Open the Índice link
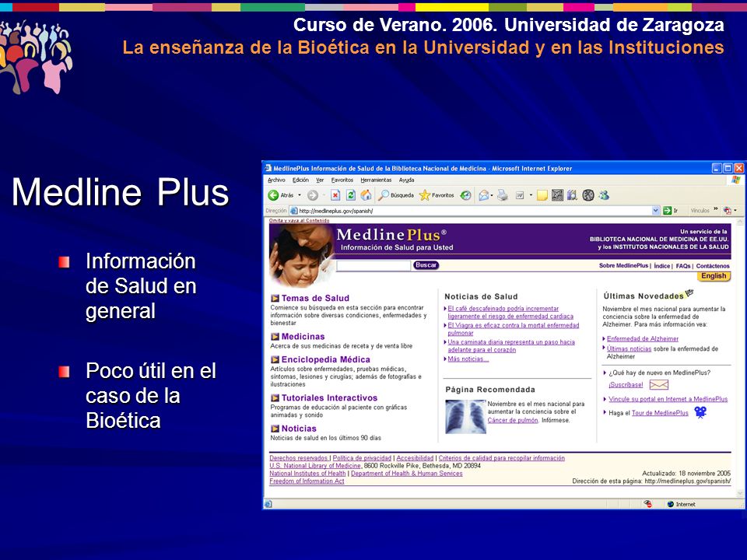747x560 pixels. click(x=662, y=266)
